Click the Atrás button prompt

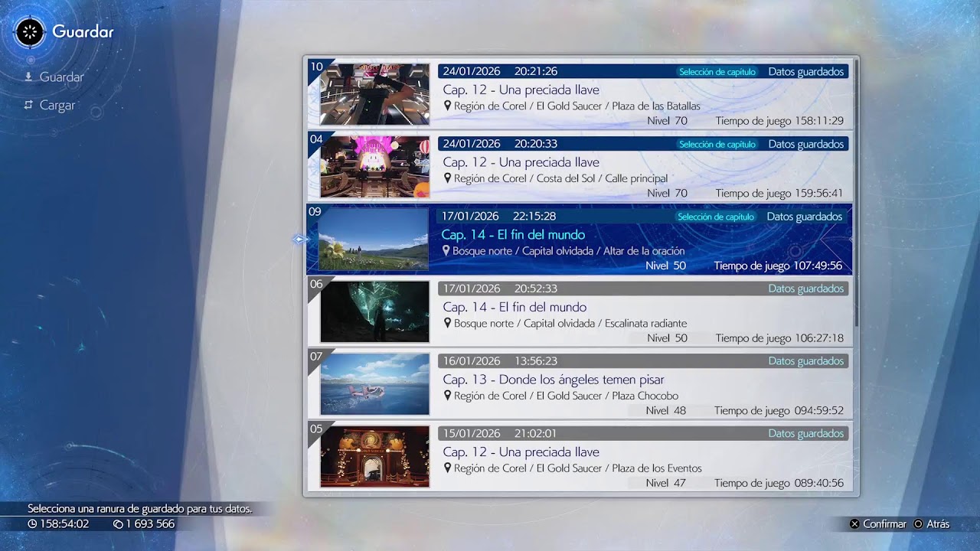pyautogui.click(x=931, y=524)
